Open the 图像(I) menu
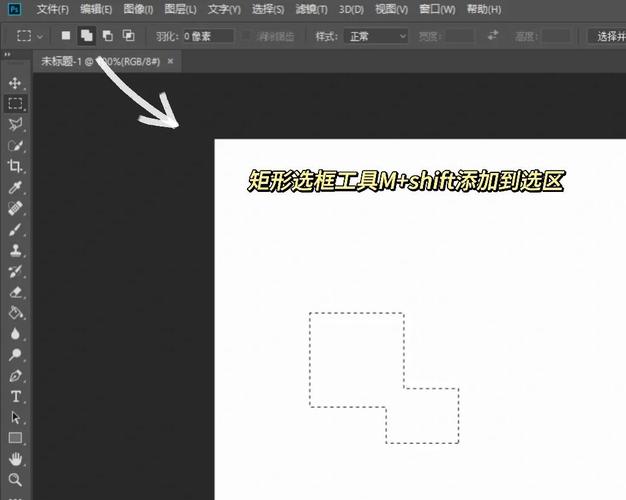626x500 pixels. (138, 9)
